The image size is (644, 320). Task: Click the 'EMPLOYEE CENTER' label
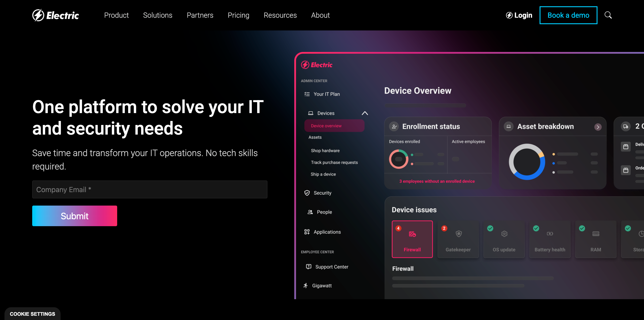point(317,252)
